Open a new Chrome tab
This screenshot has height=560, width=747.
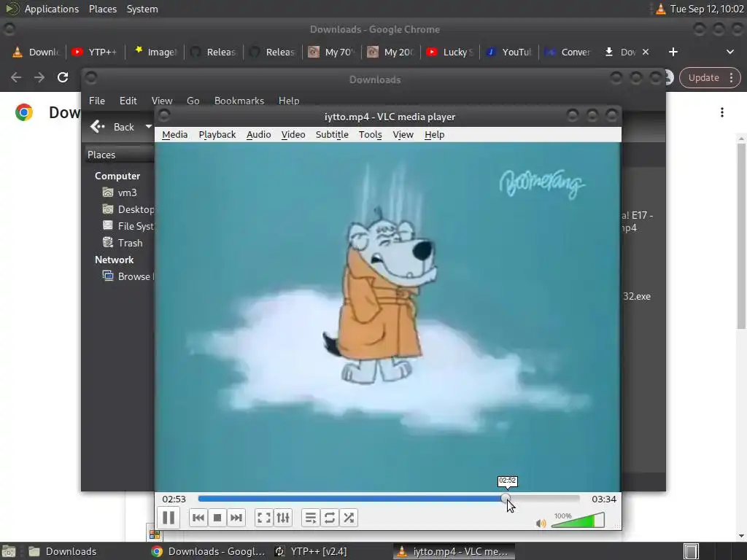point(673,52)
